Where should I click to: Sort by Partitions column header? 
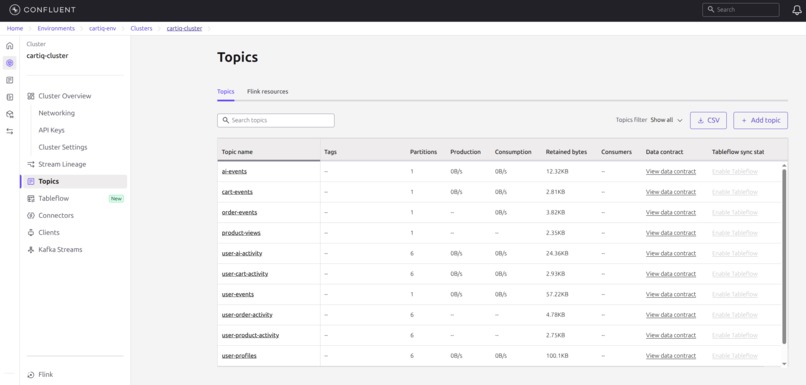pos(424,152)
